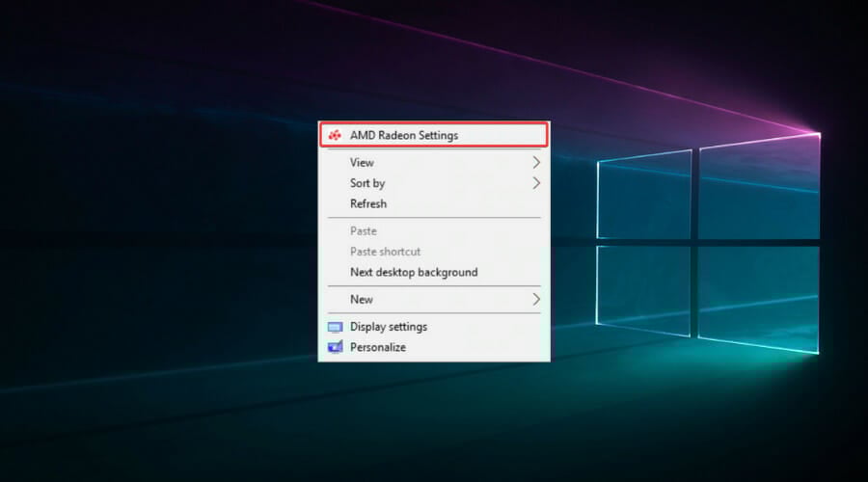Choose Refresh in the context menu
This screenshot has width=868, height=482.
(434, 203)
